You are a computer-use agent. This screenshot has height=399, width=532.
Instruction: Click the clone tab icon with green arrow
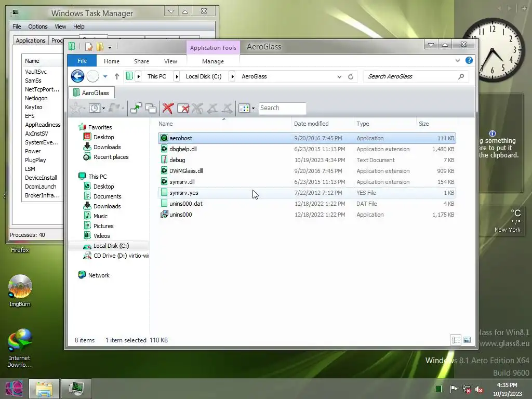[136, 108]
